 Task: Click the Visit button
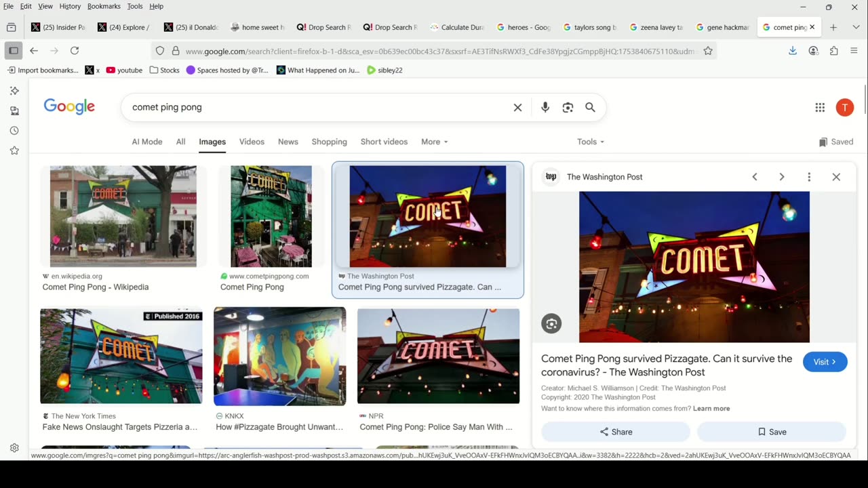point(825,362)
